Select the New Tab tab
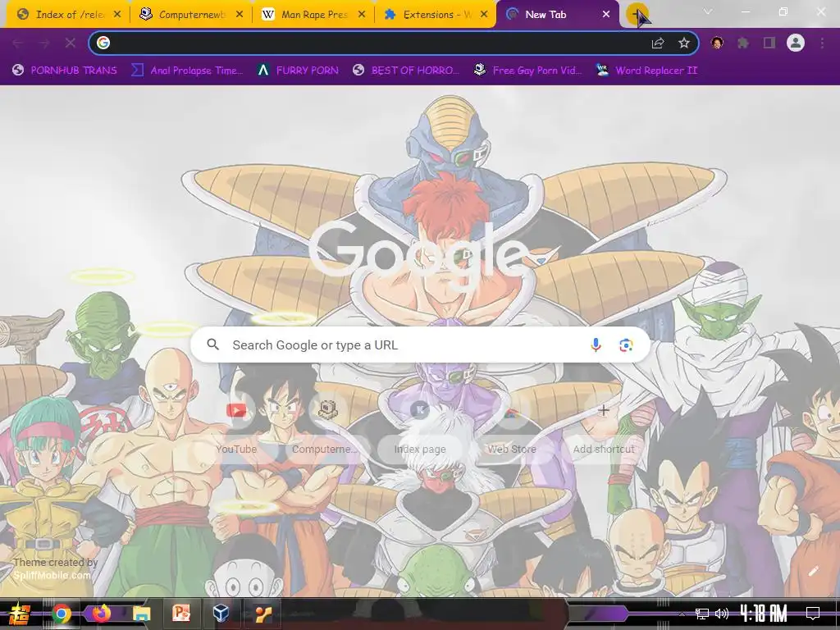Screen dimensions: 840x630 [557, 15]
